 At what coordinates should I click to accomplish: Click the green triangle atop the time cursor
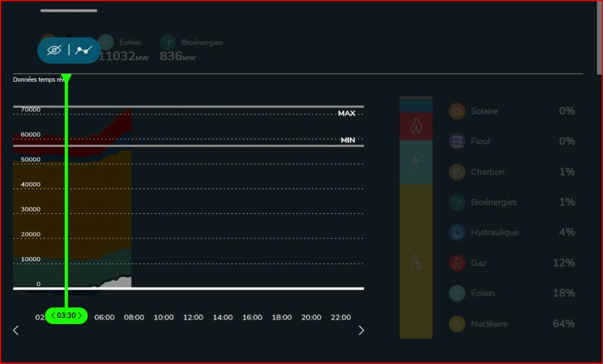66,78
